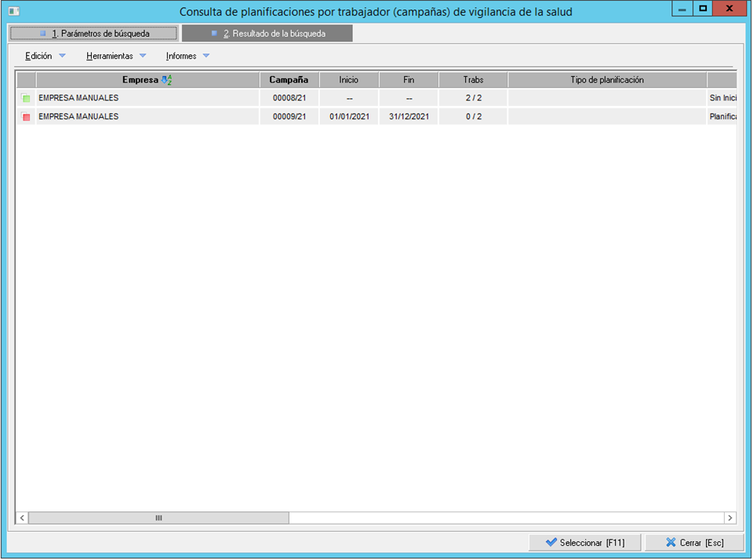This screenshot has width=753, height=560.
Task: Sort by the Campaña column header
Action: coord(289,80)
